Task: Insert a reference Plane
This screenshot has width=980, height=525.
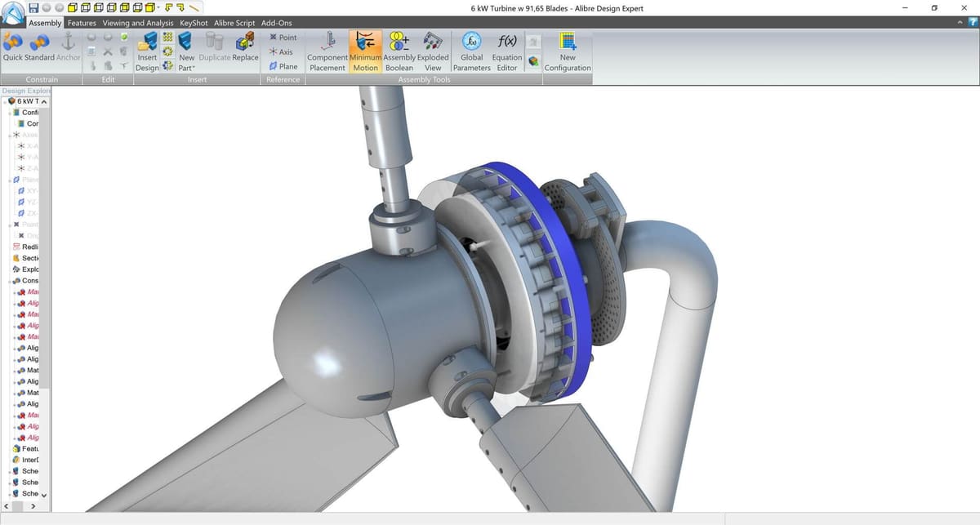Action: (283, 66)
